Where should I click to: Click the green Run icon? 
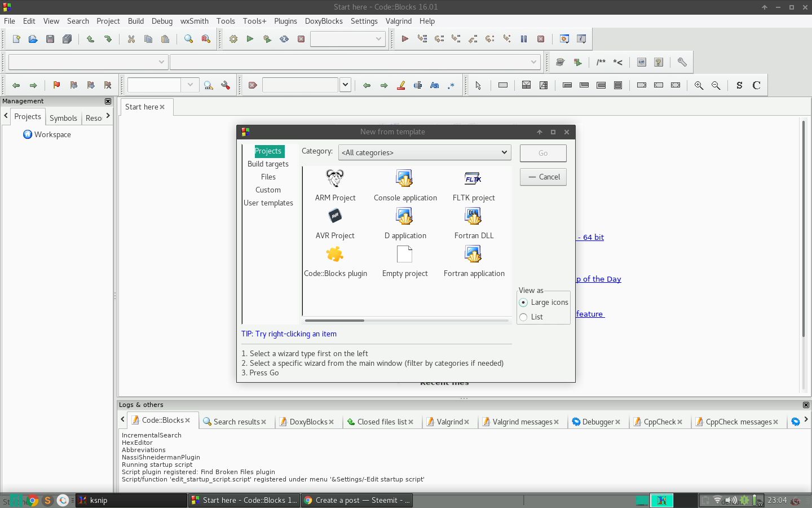[250, 39]
